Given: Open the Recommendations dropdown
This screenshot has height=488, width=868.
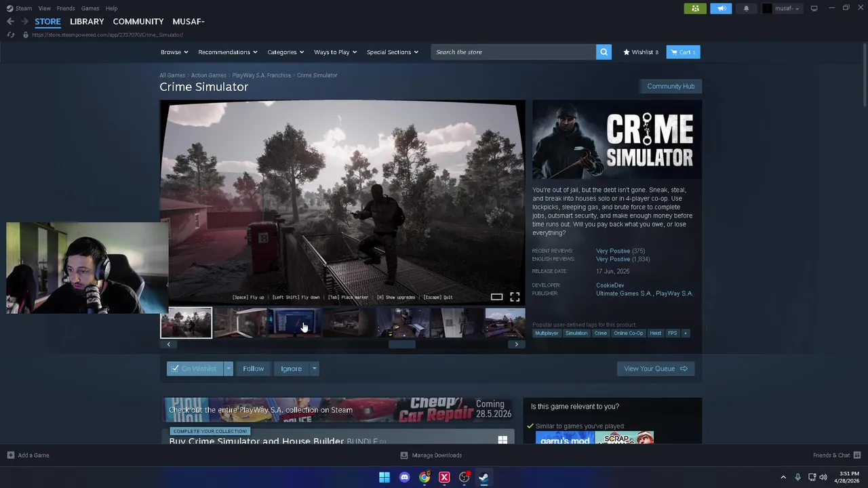Looking at the screenshot, I should point(228,52).
